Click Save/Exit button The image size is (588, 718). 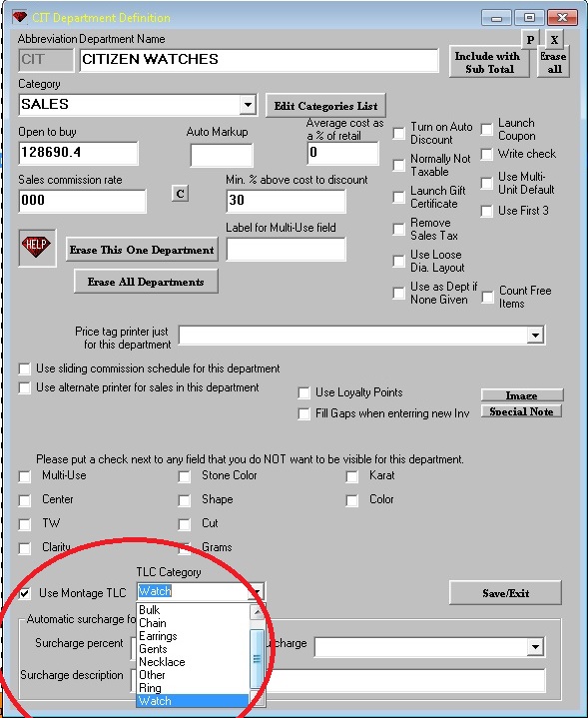[x=505, y=593]
